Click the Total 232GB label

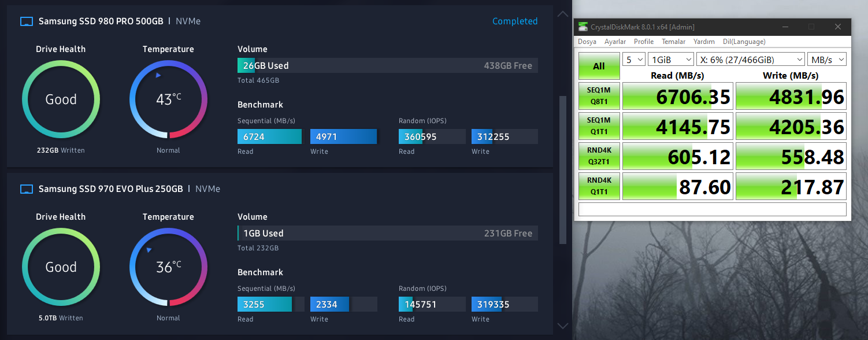point(258,248)
